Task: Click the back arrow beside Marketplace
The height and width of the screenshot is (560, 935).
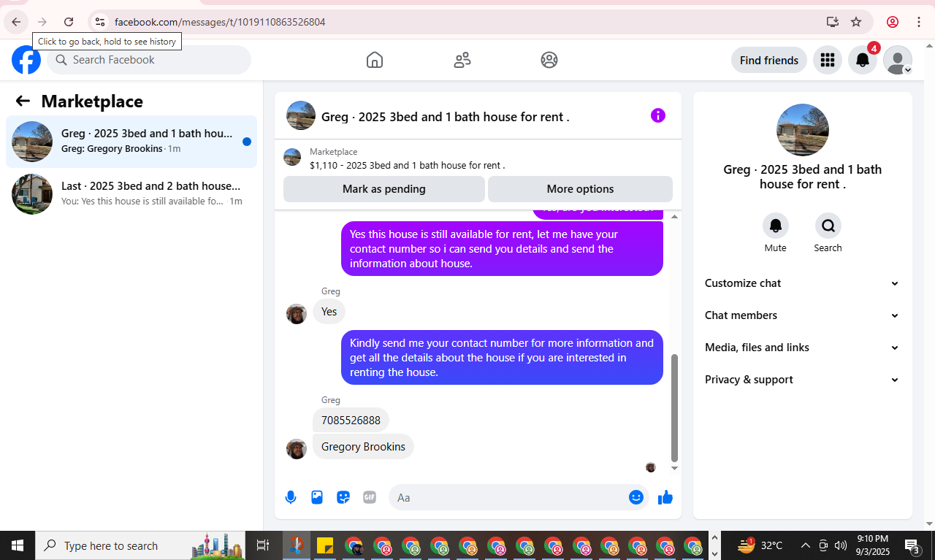Action: tap(23, 101)
